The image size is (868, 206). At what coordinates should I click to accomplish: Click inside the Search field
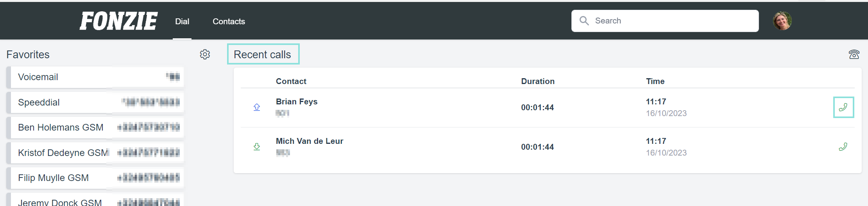coord(665,21)
